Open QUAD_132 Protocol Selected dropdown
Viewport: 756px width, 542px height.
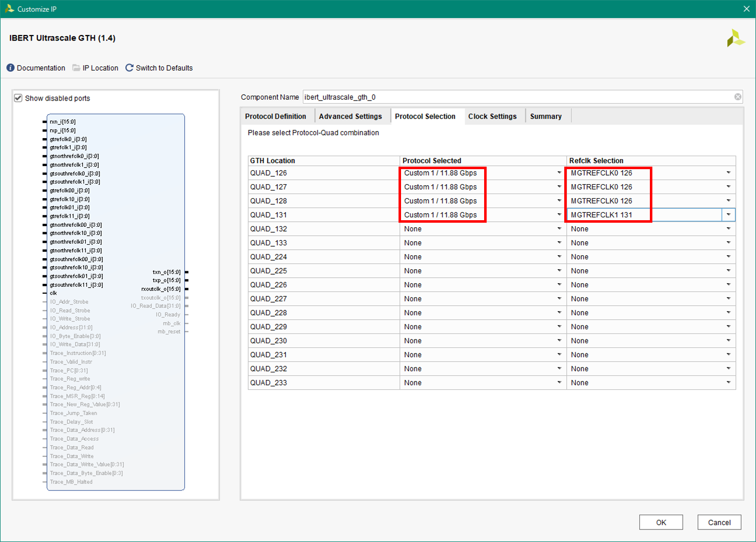(559, 229)
